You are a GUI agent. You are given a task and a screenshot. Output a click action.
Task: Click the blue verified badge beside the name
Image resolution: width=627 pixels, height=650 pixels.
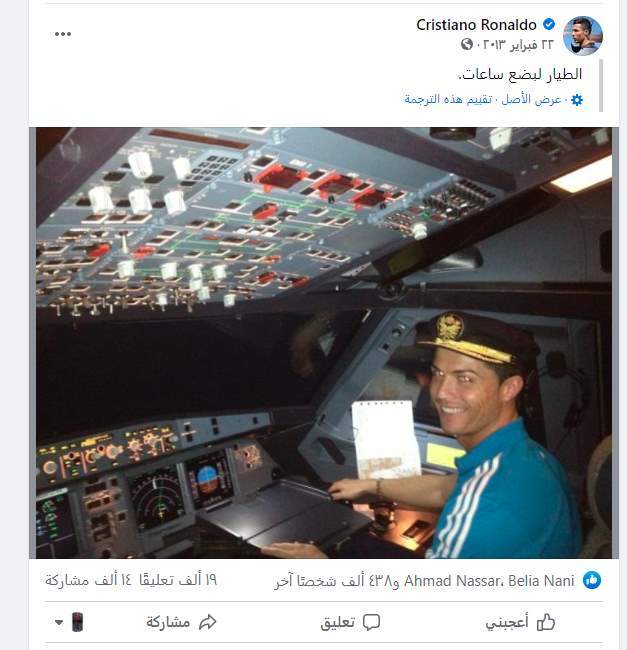tap(549, 24)
